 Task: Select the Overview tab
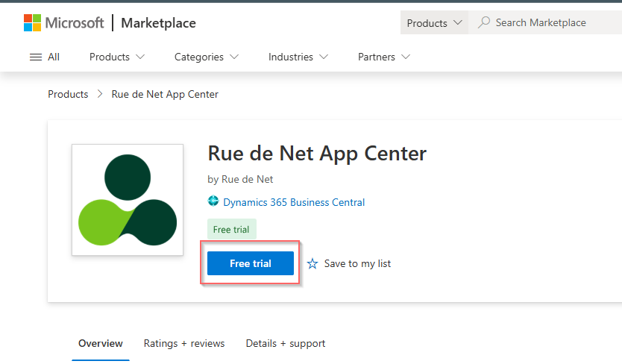(101, 343)
